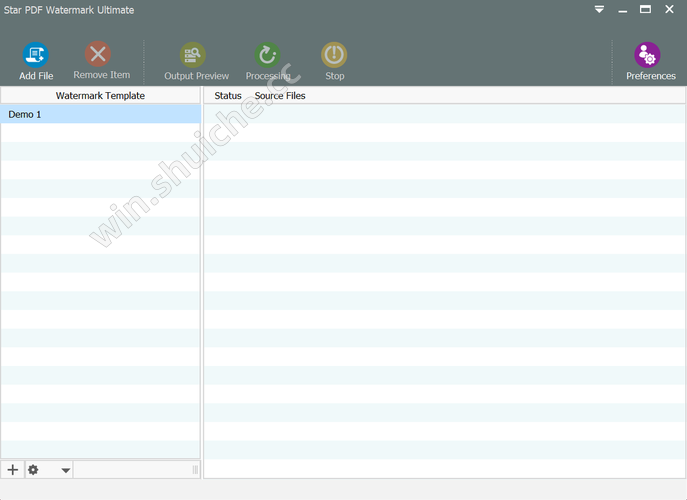Click the gear icon below the template list
This screenshot has width=687, height=500.
pyautogui.click(x=33, y=470)
